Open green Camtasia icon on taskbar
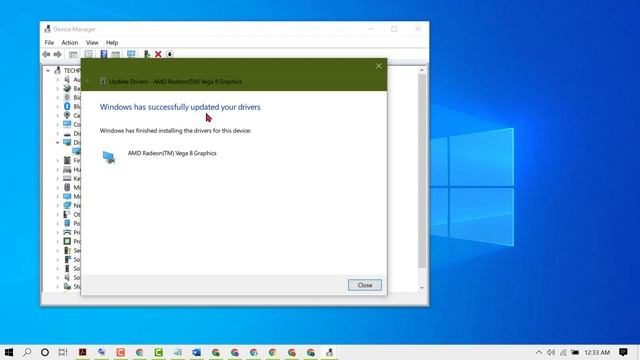The width and height of the screenshot is (640, 360). pyautogui.click(x=158, y=352)
